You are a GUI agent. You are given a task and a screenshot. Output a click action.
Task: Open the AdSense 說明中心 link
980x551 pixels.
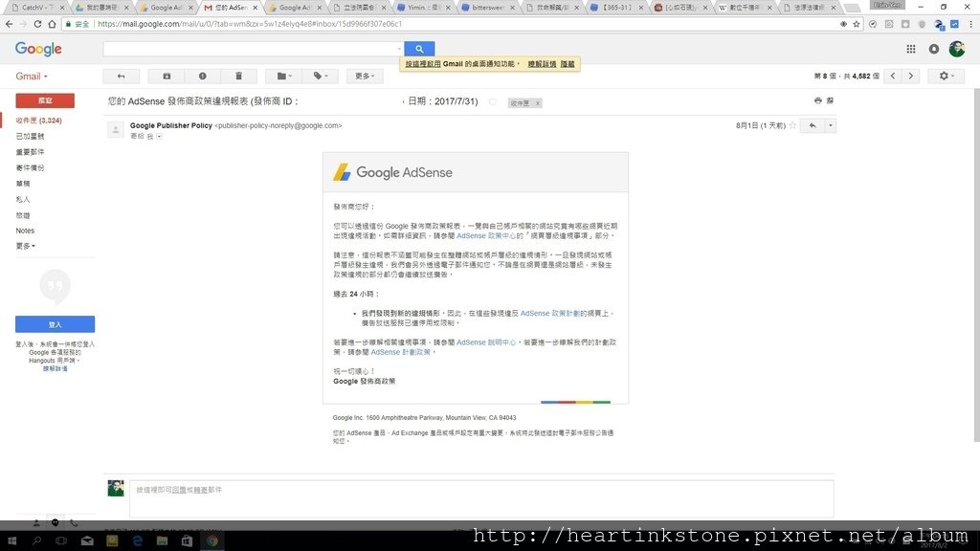(486, 342)
